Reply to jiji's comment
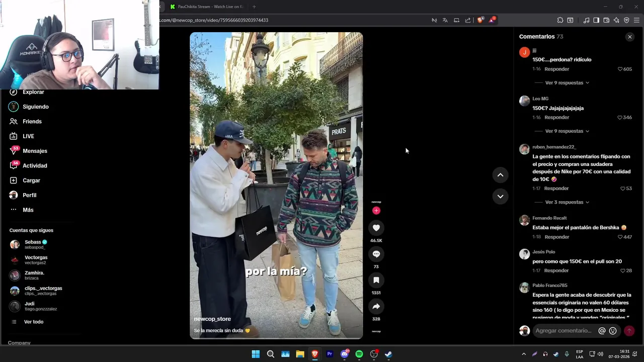The width and height of the screenshot is (644, 362). tap(556, 69)
